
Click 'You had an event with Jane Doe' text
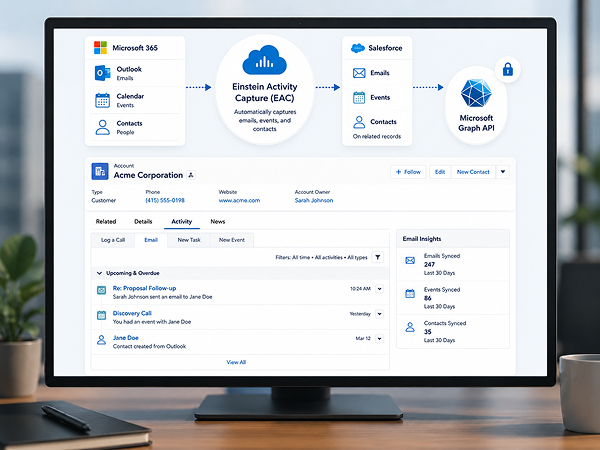click(152, 322)
